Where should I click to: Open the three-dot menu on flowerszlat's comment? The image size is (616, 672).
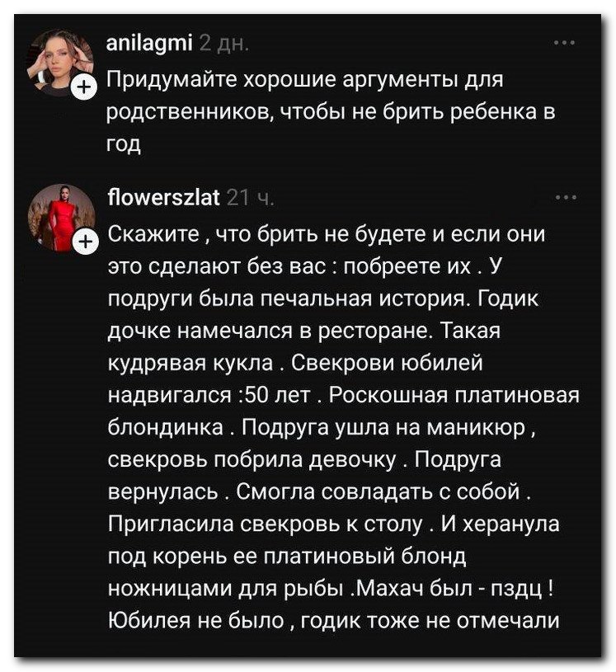tap(566, 197)
